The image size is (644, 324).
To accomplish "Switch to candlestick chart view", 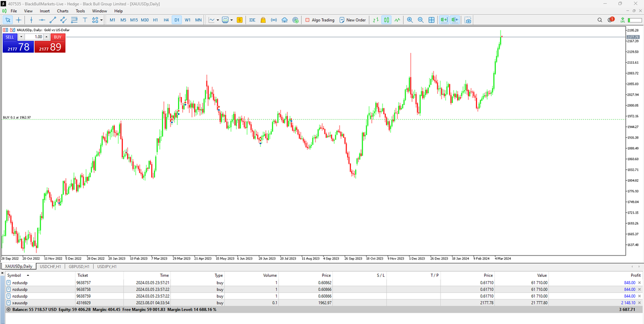I will (386, 20).
